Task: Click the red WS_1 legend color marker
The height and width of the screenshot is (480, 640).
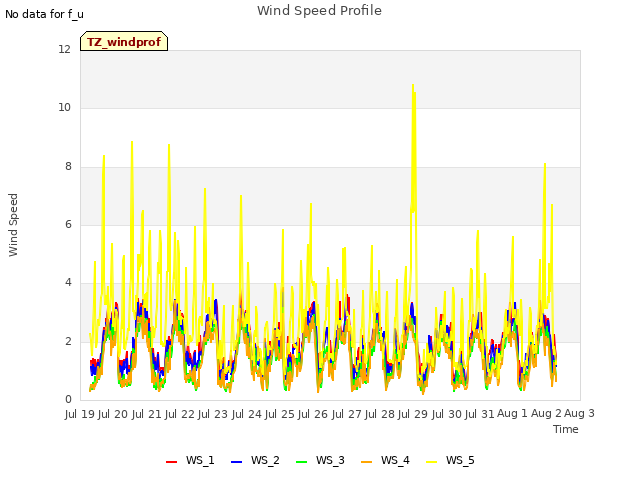Action: tap(171, 462)
